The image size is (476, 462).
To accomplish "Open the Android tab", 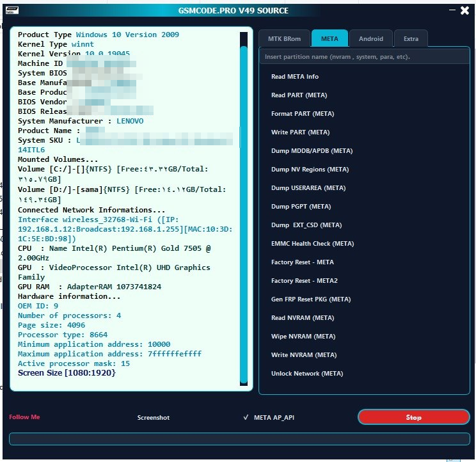I will click(x=370, y=38).
